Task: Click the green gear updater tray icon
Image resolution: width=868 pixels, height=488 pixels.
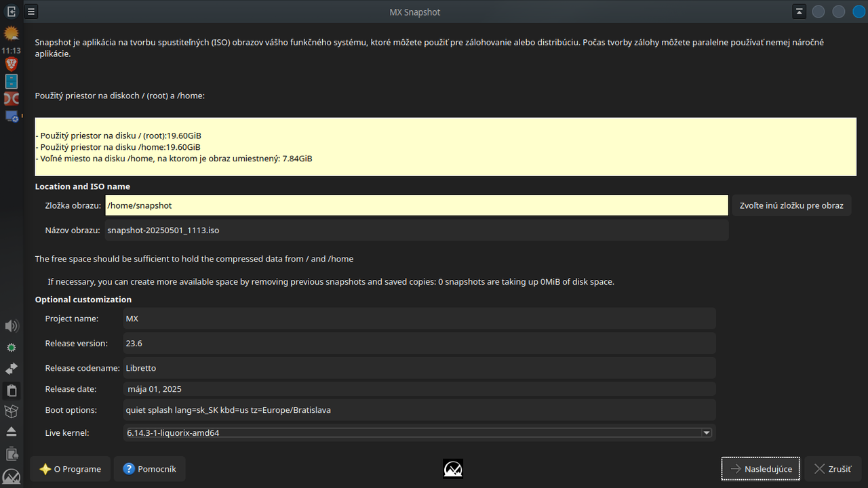Action: point(11,348)
